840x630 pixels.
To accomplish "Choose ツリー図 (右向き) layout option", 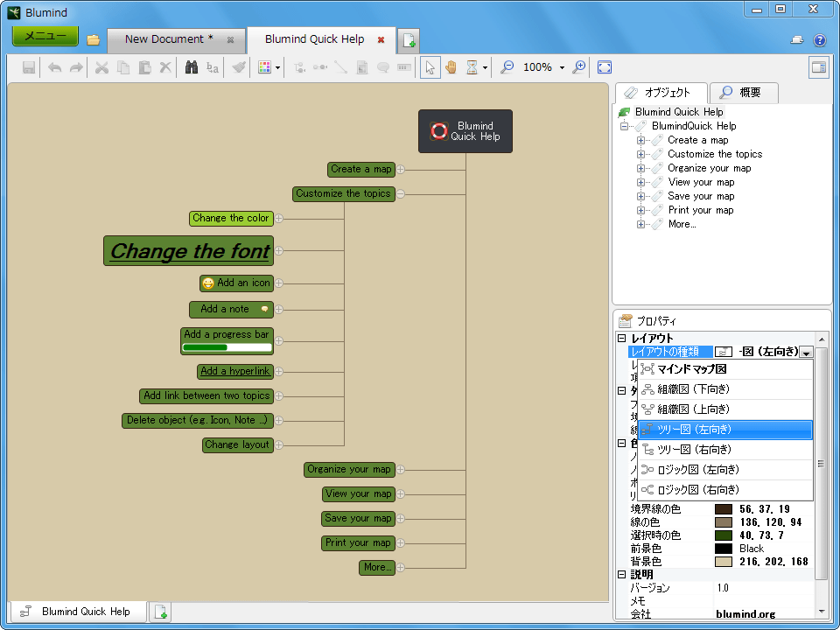I will click(x=725, y=450).
